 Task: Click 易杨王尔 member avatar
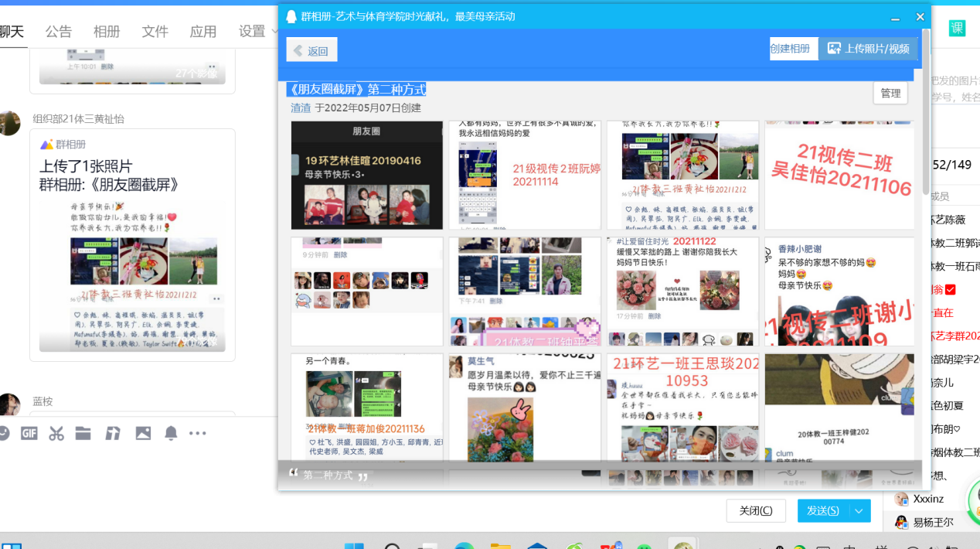coord(901,522)
